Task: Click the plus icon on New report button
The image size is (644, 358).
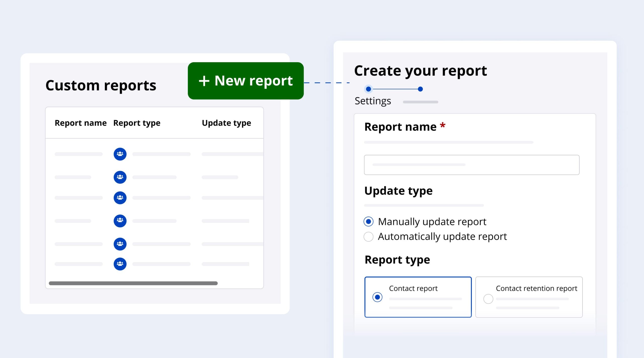Action: point(204,81)
